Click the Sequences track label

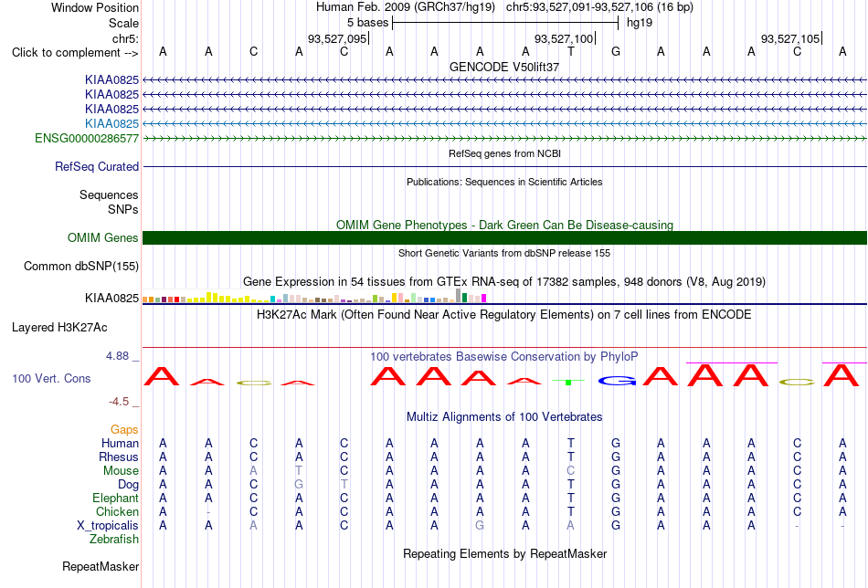pyautogui.click(x=109, y=194)
